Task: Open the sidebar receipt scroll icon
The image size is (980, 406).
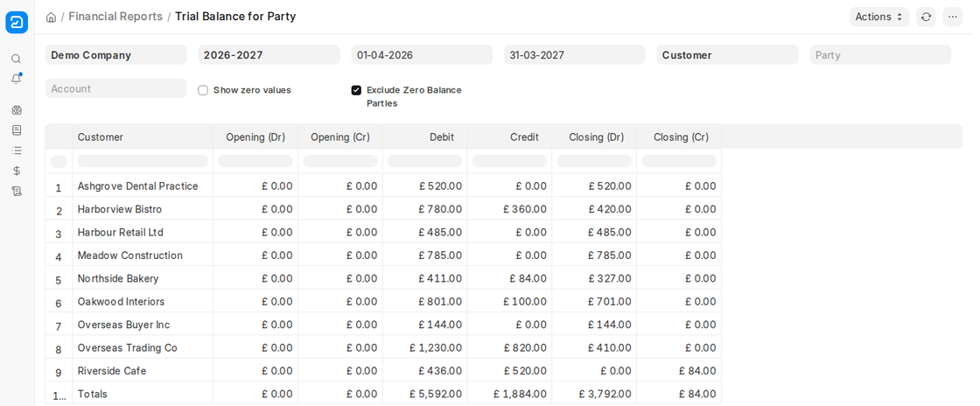Action: 17,191
